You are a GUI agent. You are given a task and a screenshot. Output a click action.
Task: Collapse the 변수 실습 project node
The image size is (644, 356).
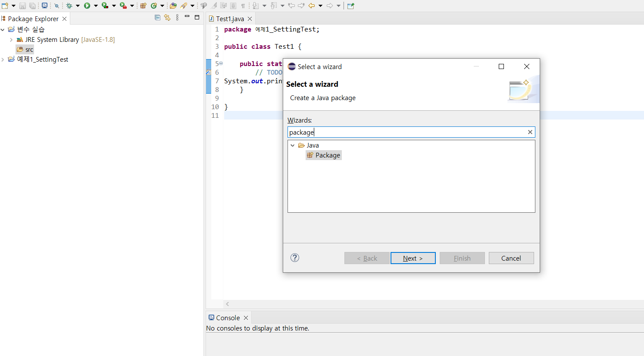[x=3, y=29]
